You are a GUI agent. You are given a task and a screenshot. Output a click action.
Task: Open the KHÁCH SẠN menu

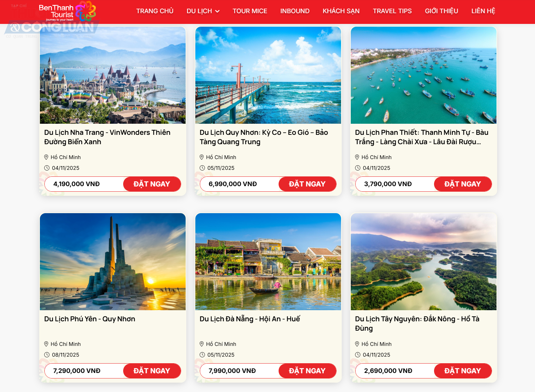[341, 11]
